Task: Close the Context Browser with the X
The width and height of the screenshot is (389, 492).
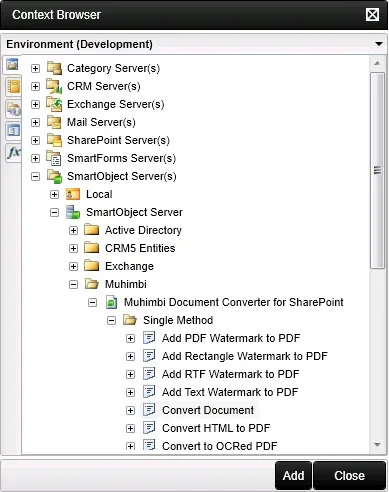Action: [x=372, y=15]
